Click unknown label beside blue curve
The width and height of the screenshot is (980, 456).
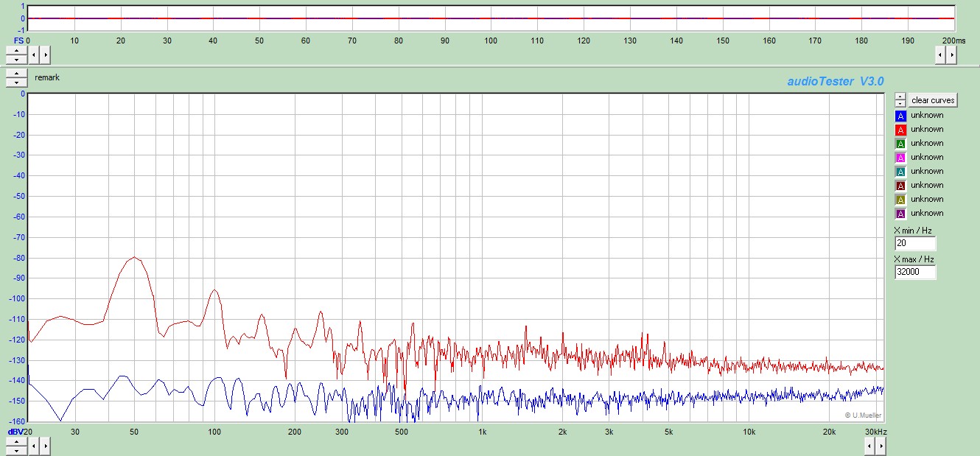(x=927, y=116)
